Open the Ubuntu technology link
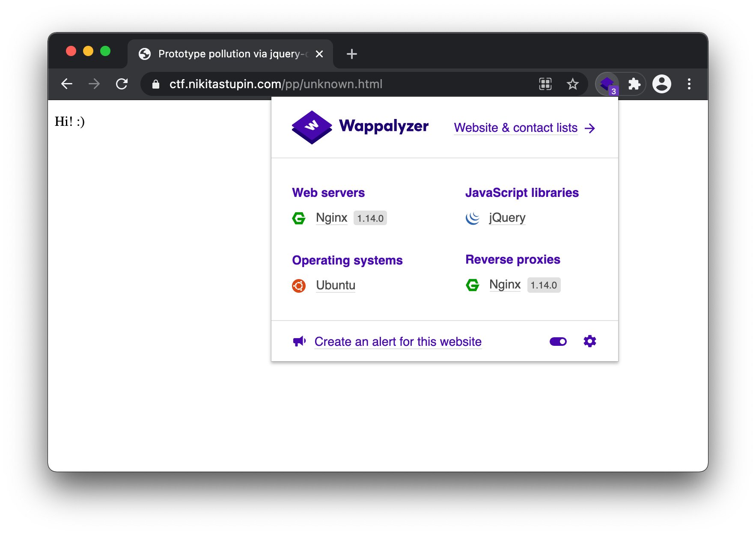Image resolution: width=756 pixels, height=535 pixels. pyautogui.click(x=336, y=285)
